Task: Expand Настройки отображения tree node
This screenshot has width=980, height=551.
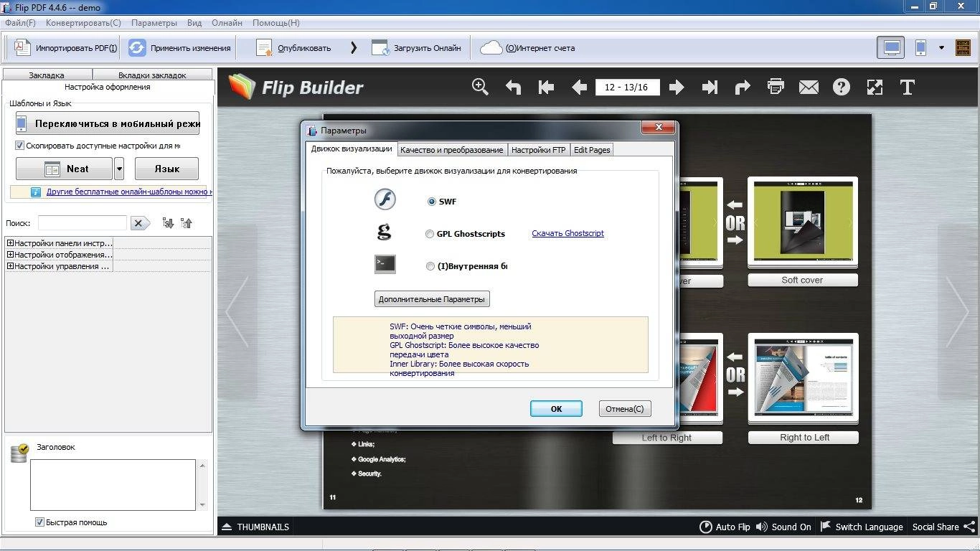Action: click(x=11, y=255)
